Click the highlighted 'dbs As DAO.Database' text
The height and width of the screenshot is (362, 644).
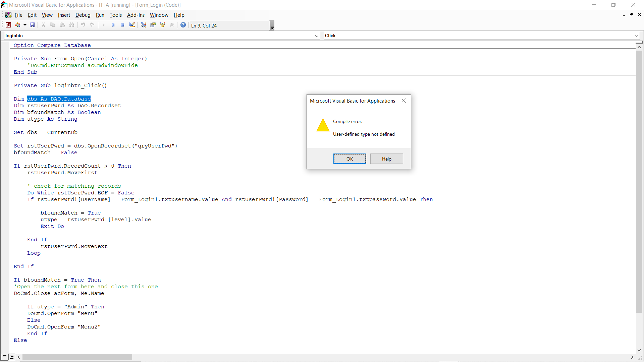[59, 99]
